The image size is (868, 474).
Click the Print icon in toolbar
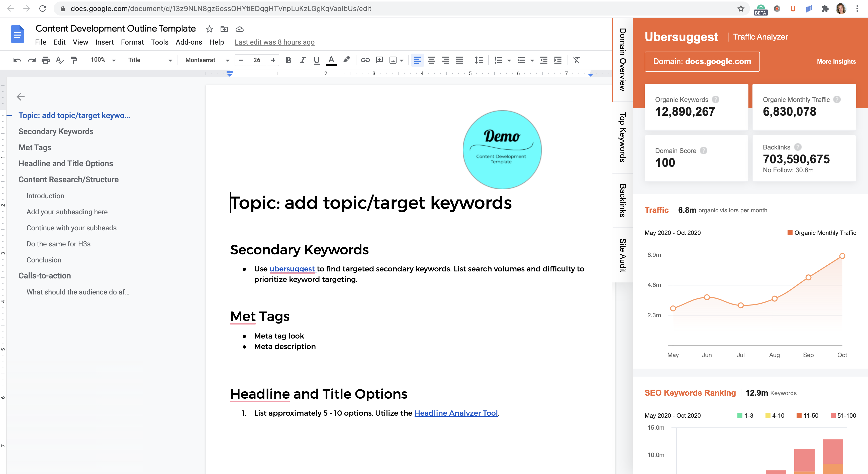click(45, 60)
